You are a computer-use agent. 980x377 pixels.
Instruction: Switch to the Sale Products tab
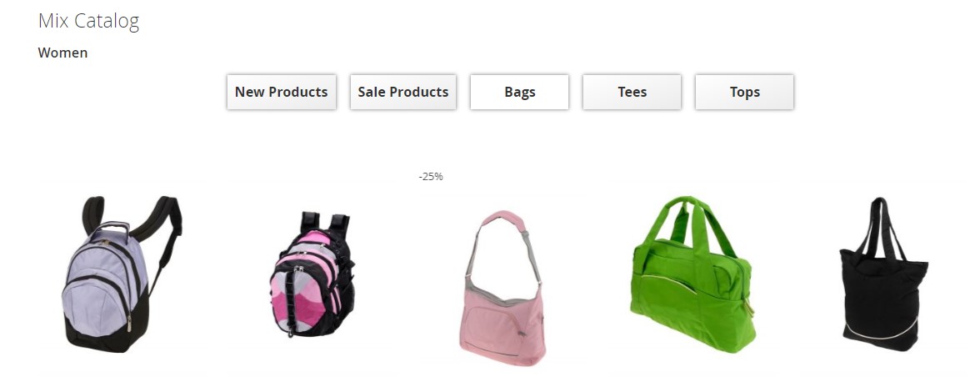click(403, 92)
